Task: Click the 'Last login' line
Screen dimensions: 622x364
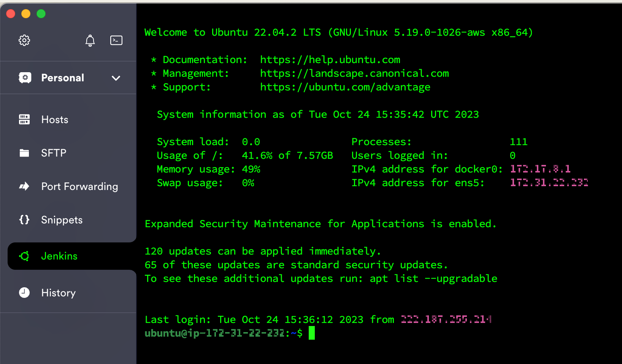Action: pos(318,320)
